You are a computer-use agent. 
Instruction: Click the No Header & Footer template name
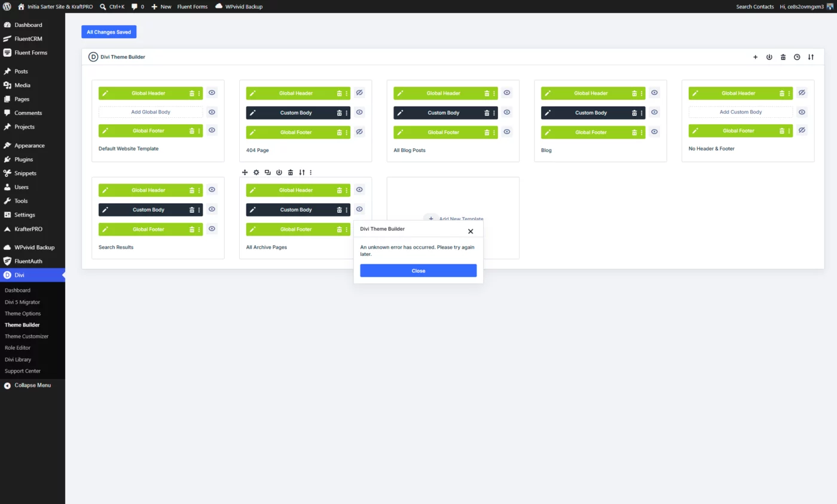pos(711,149)
